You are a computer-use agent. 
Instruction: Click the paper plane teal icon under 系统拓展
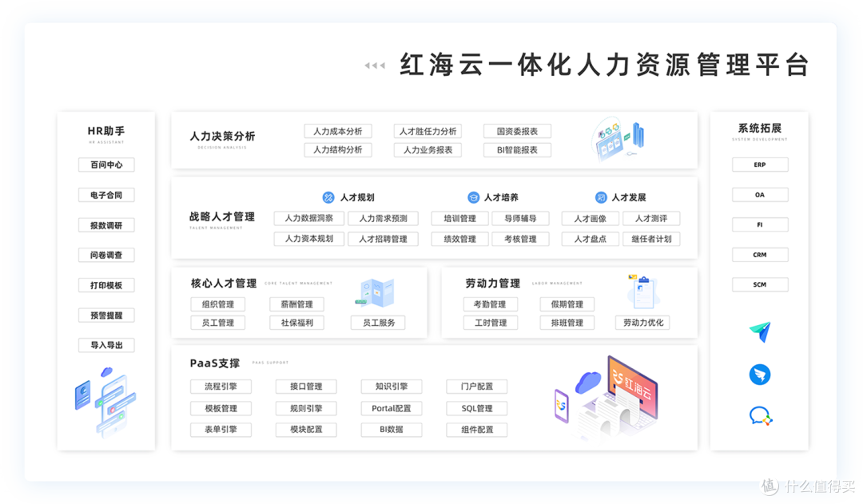[760, 331]
